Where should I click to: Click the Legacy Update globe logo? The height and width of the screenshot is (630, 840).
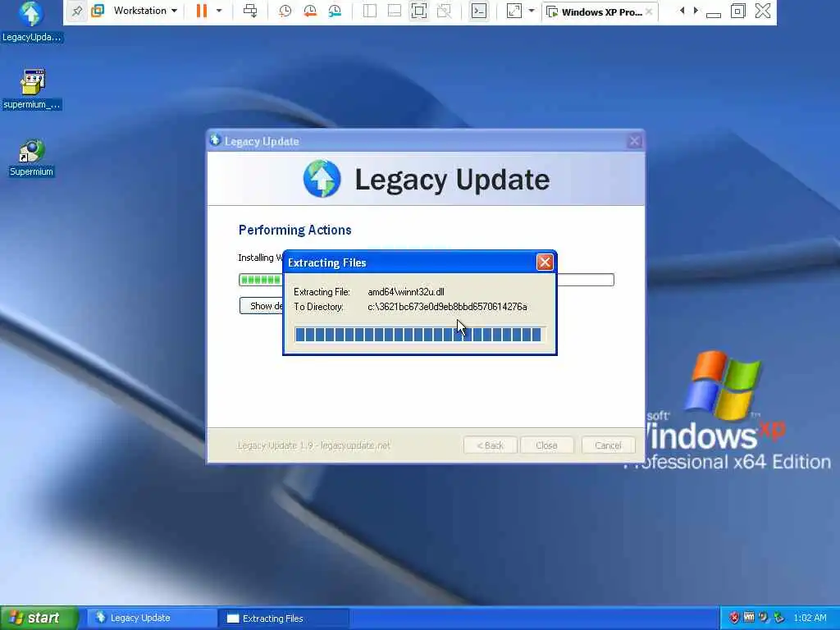[x=322, y=178]
